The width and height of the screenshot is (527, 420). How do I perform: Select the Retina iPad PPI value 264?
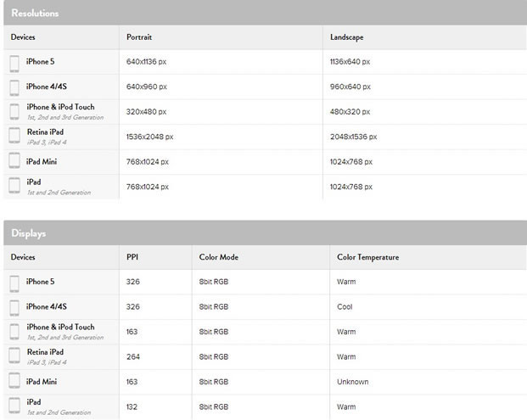tap(133, 356)
